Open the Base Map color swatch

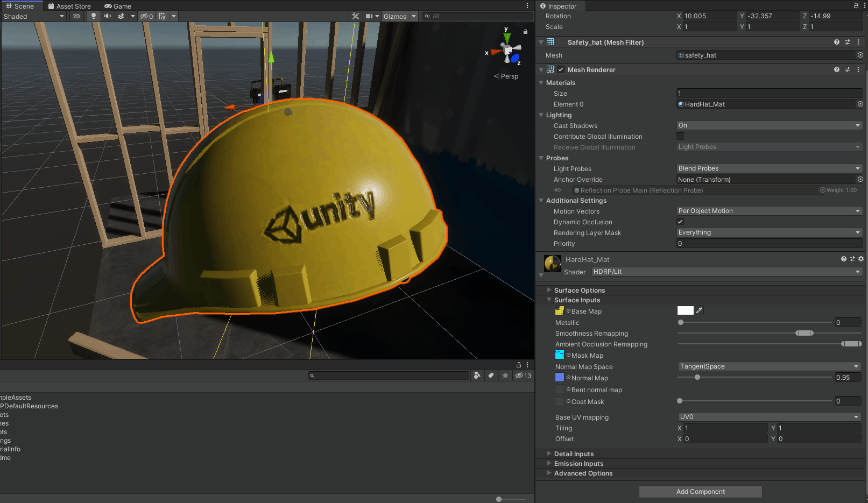(x=685, y=310)
